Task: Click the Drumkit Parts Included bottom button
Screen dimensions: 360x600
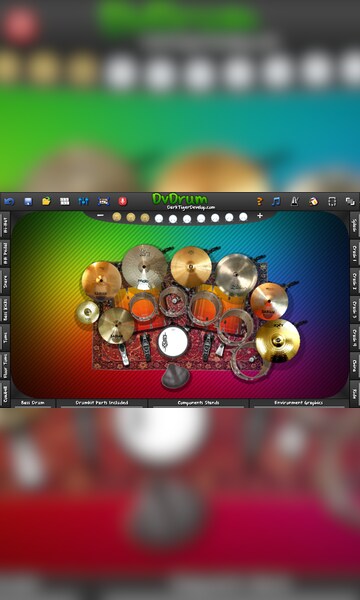Action: pos(102,403)
